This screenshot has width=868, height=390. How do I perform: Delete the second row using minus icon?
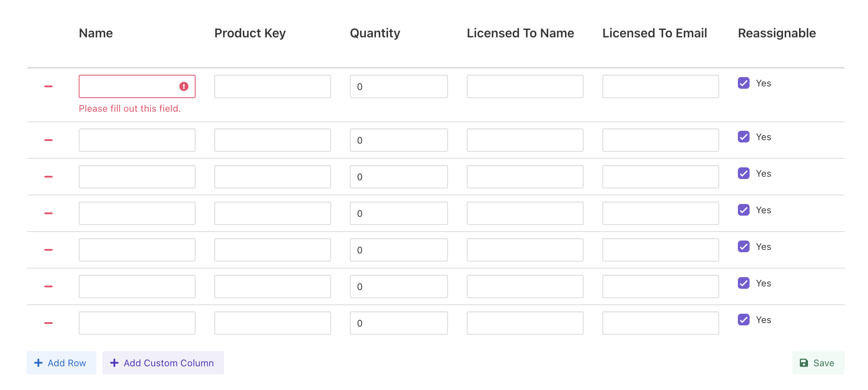pyautogui.click(x=48, y=140)
